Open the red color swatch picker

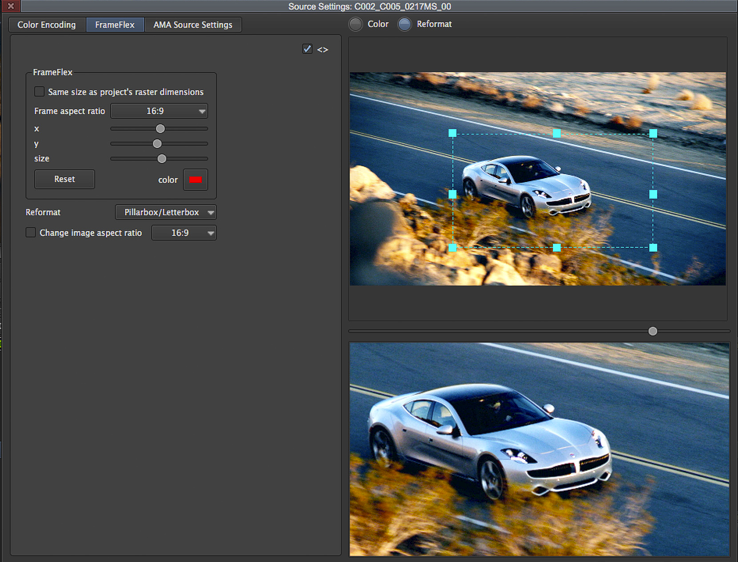click(x=195, y=180)
